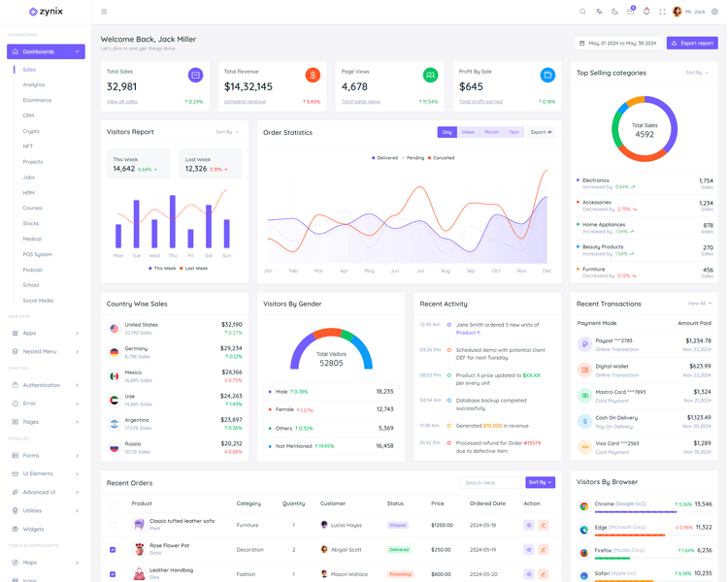Select Ecommerce in the Dashboards submenu

[37, 100]
